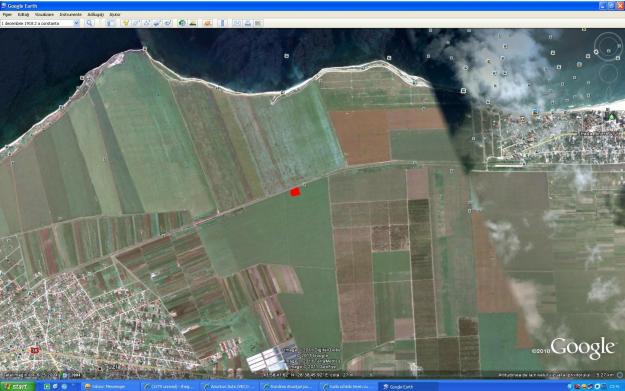Viewport: 625px width, 391px height.
Task: Toggle the sidebar panel button
Action: (110, 23)
